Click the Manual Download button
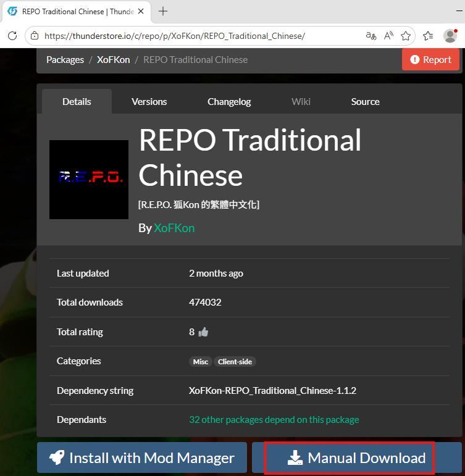465x476 pixels. [357, 457]
